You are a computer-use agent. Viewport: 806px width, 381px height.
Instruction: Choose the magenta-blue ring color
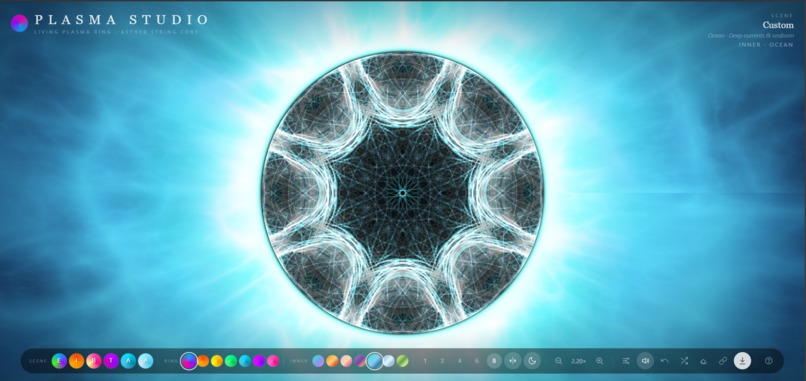pyautogui.click(x=189, y=361)
